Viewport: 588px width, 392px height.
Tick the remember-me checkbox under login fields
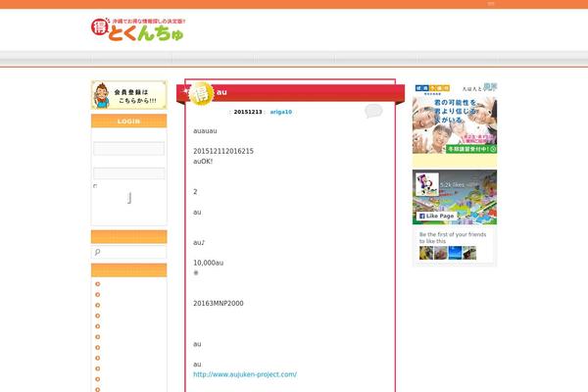pos(95,186)
